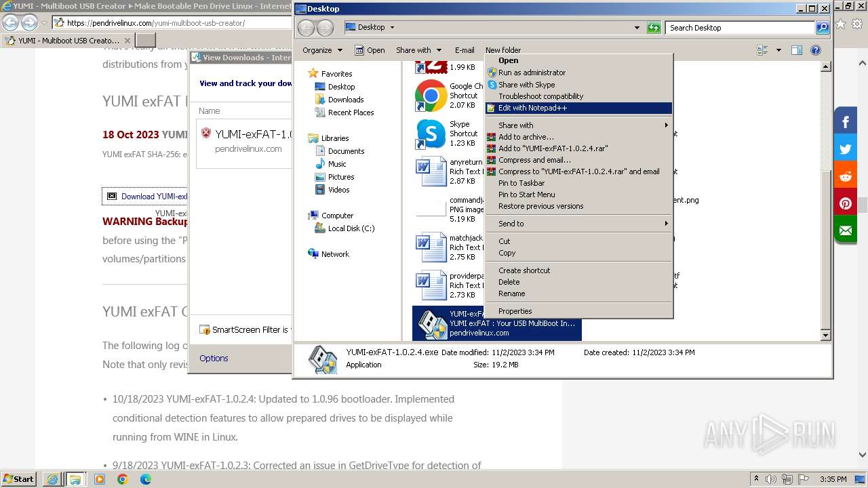This screenshot has width=868, height=488.
Task: Click 'Options' link in View Downloads window
Action: click(x=214, y=359)
